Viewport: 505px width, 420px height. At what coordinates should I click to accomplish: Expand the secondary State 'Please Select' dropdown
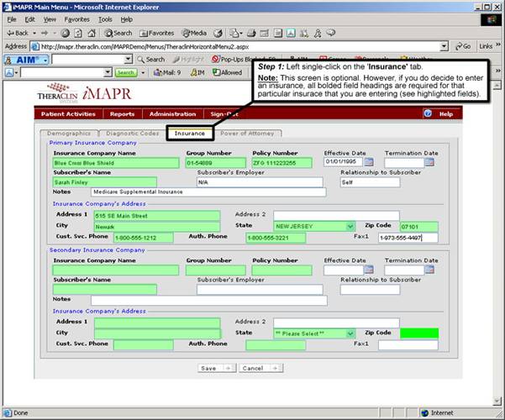click(350, 333)
